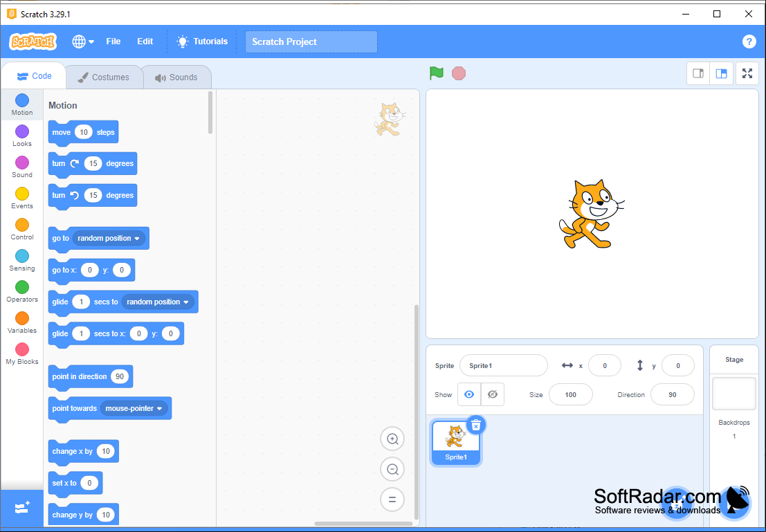Click the 'point in direction 90' block
Viewport: 766px width, 532px height.
tap(91, 376)
